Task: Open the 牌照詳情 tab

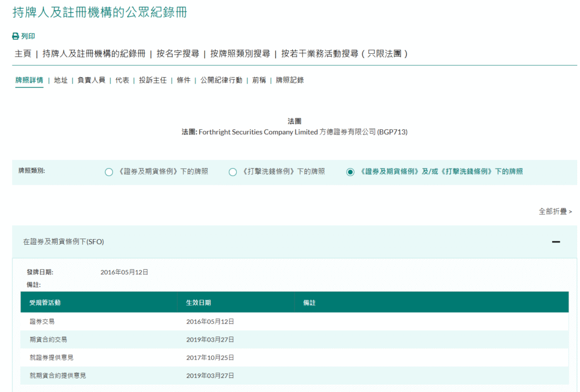Action: point(29,80)
